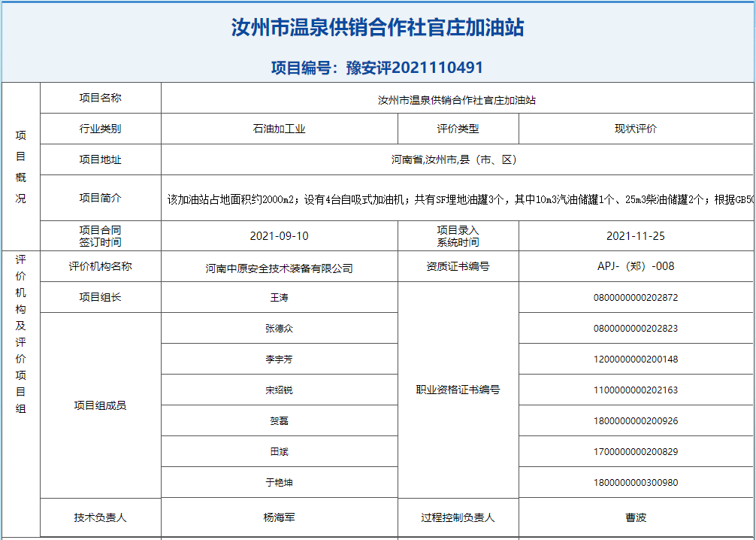Click the 项目组长 label
756x540 pixels.
(100, 297)
